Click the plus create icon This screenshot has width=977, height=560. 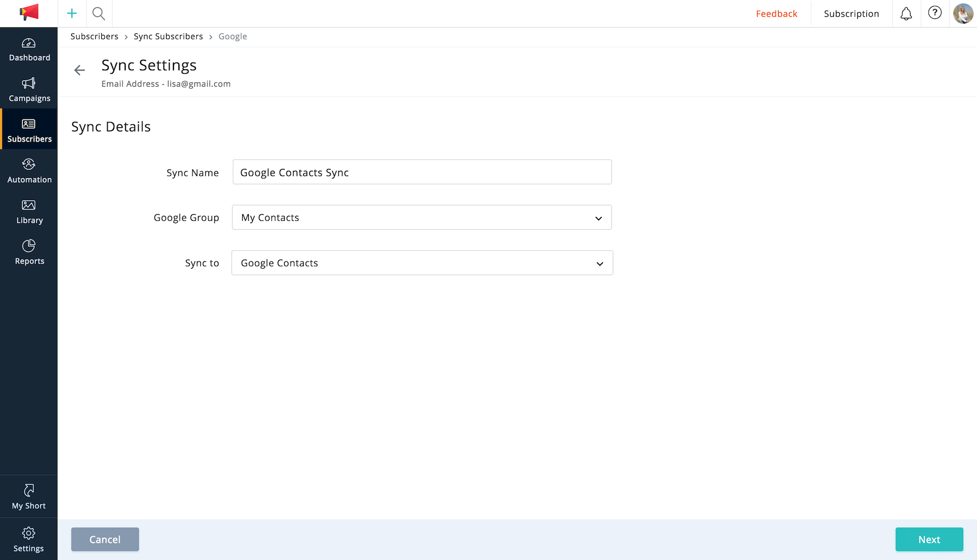coord(72,13)
